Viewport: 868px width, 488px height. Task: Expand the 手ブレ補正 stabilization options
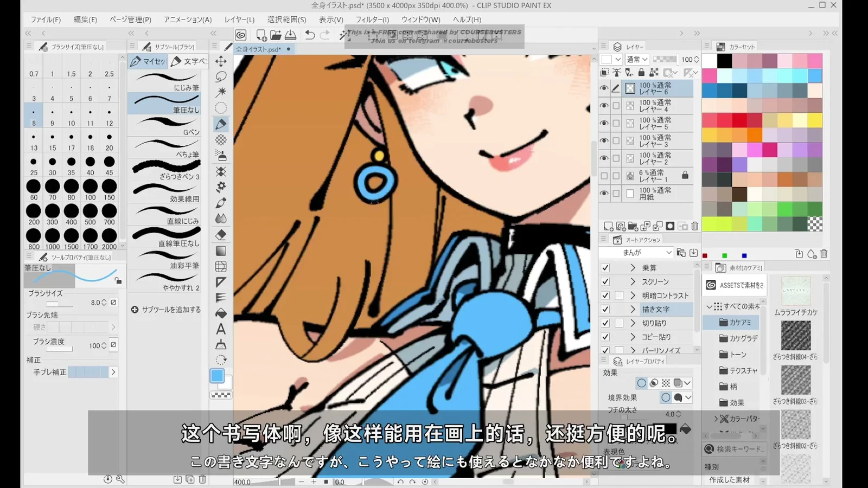113,372
